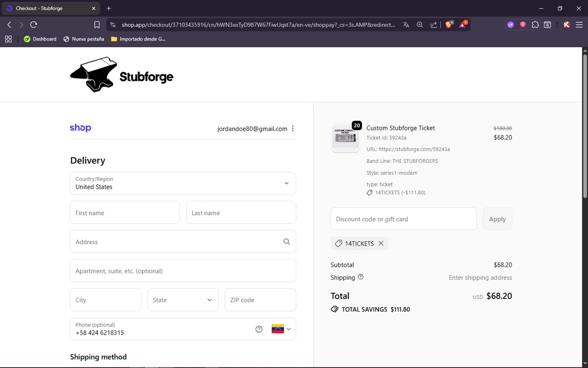Expand the Country/Region dropdown

click(183, 183)
